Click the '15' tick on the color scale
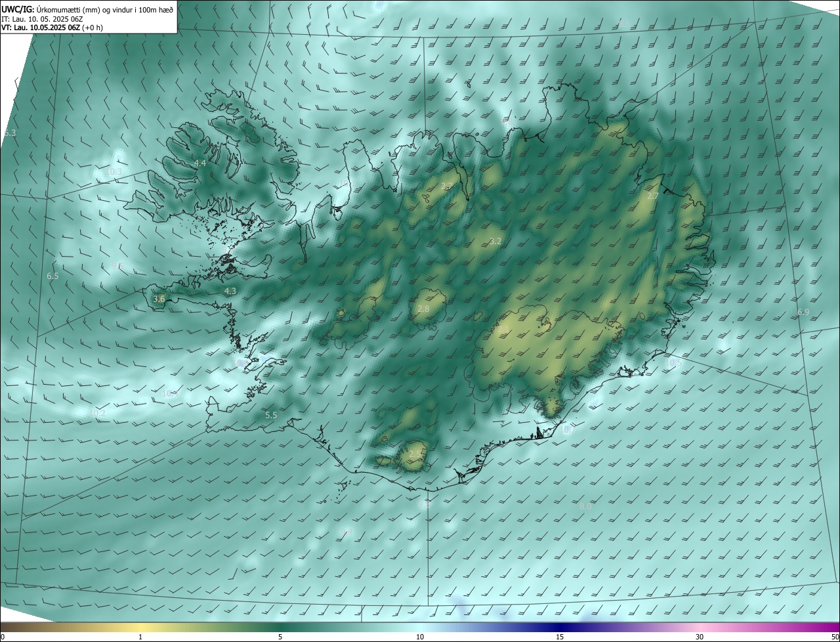Viewport: 840px width, 642px height. click(x=560, y=637)
